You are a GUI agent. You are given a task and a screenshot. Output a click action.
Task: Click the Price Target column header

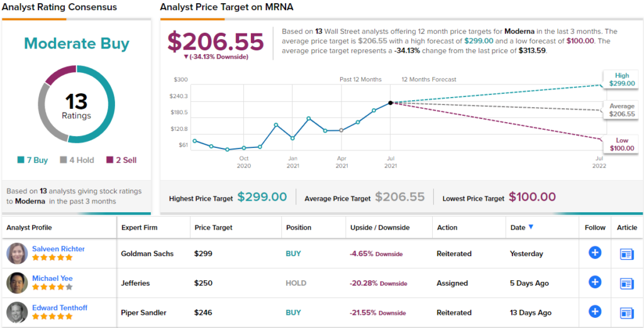213,227
